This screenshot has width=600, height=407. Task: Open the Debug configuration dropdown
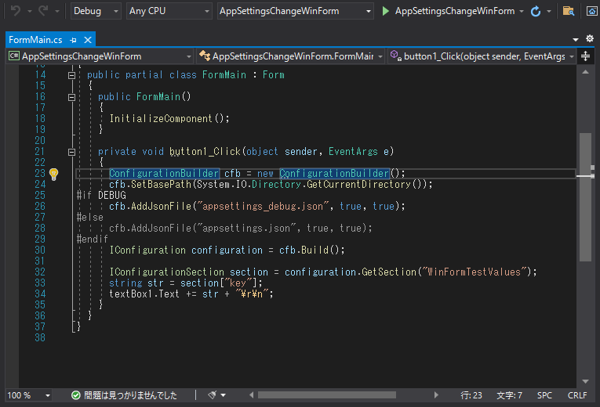tap(96, 11)
